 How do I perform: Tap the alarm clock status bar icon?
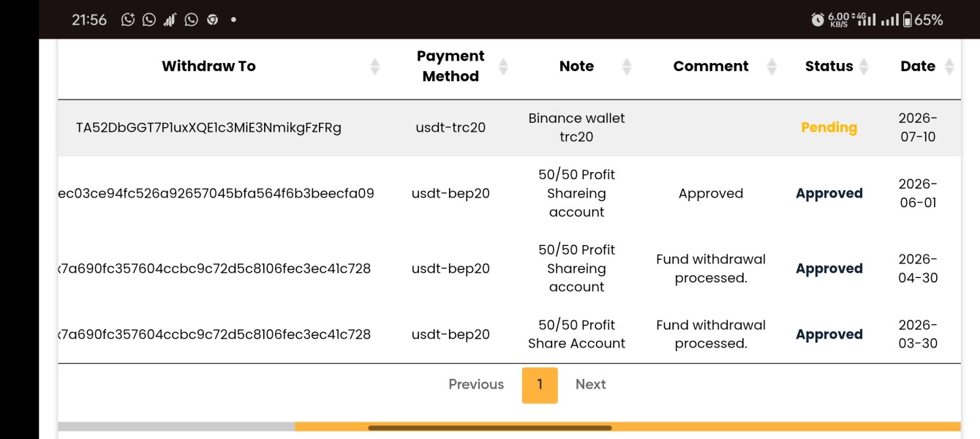818,20
